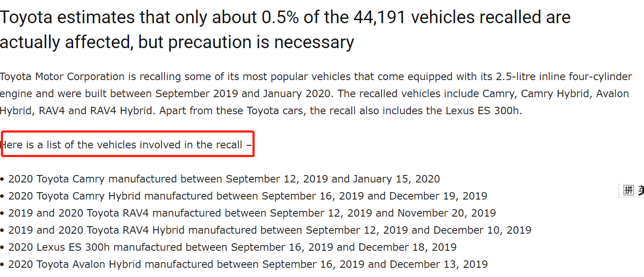Select the 2020 Toyota Camry list entry
The width and height of the screenshot is (644, 277).
click(x=220, y=179)
